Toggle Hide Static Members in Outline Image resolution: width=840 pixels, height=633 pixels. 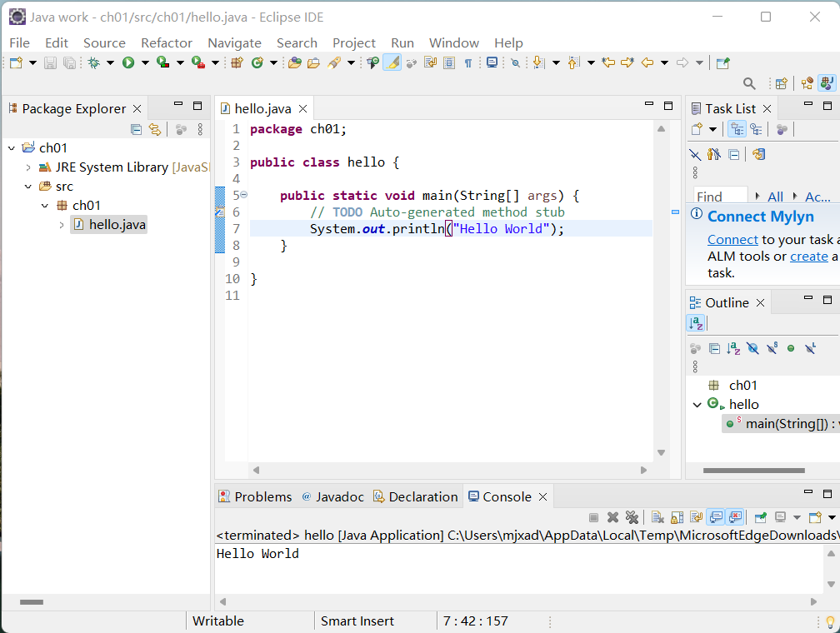pyautogui.click(x=772, y=349)
